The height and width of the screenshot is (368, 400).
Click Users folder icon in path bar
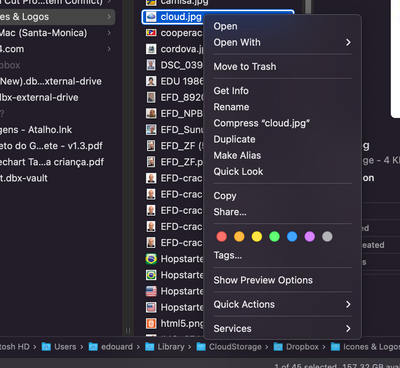click(x=46, y=347)
